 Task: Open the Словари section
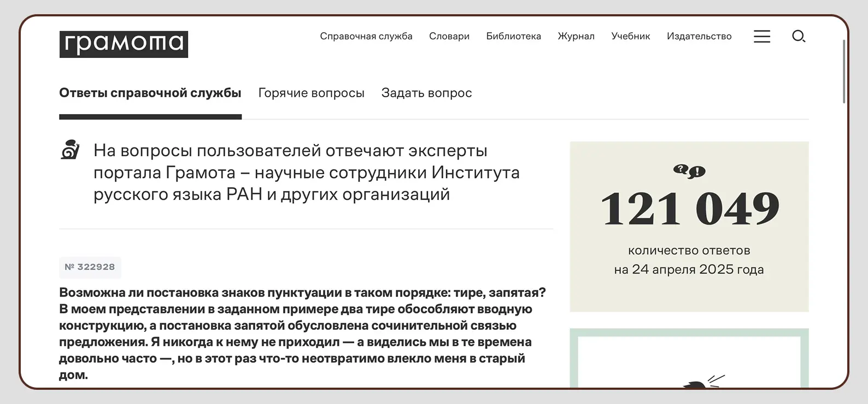point(449,37)
